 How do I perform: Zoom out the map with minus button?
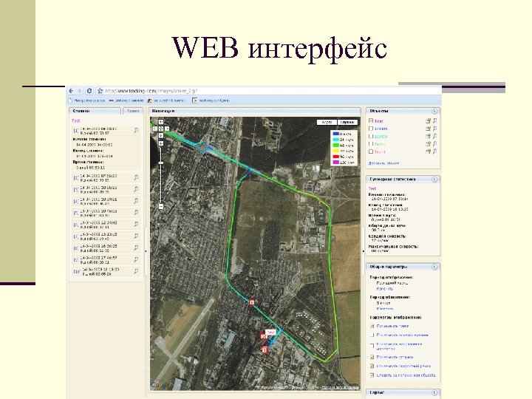pos(161,206)
